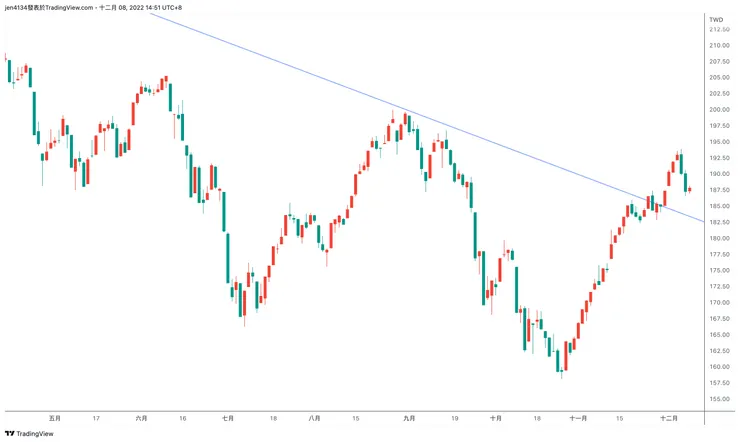The width and height of the screenshot is (740, 442).
Task: Click the 185.00 price axis label
Action: tap(719, 206)
